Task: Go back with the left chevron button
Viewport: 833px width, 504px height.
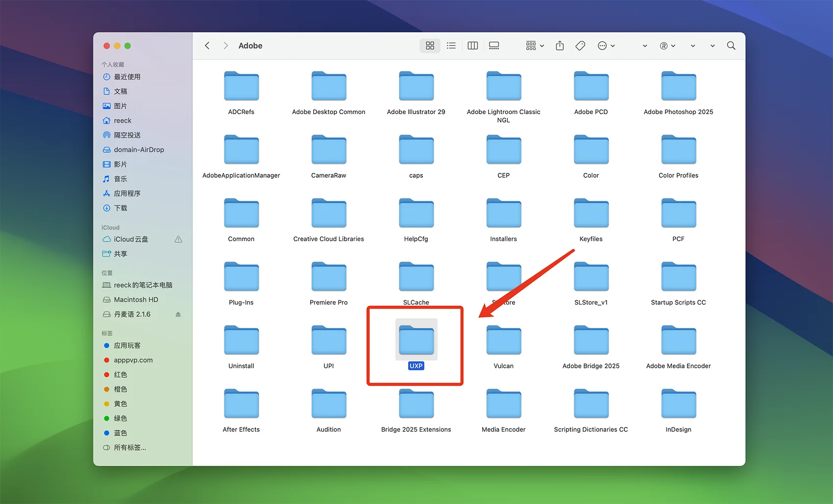Action: click(207, 46)
